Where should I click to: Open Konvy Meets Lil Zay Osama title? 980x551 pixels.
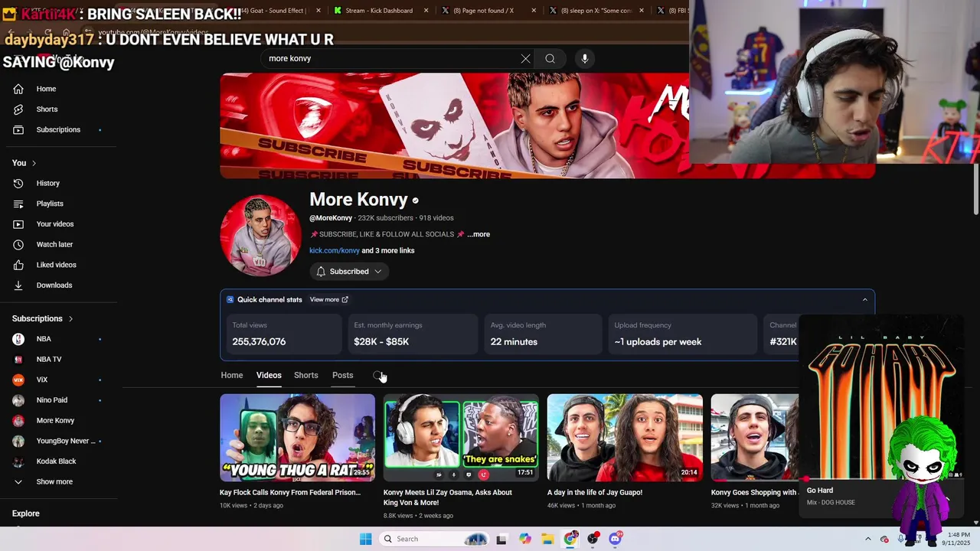448,497
